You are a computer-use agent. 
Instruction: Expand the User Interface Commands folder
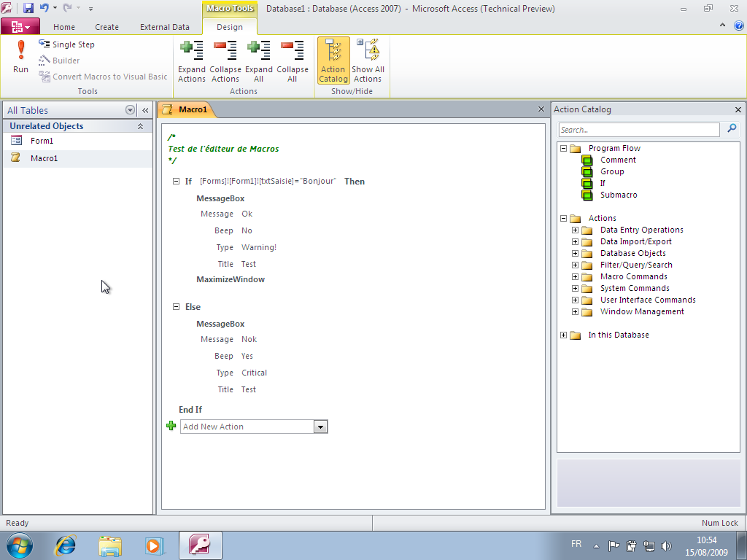click(x=575, y=300)
